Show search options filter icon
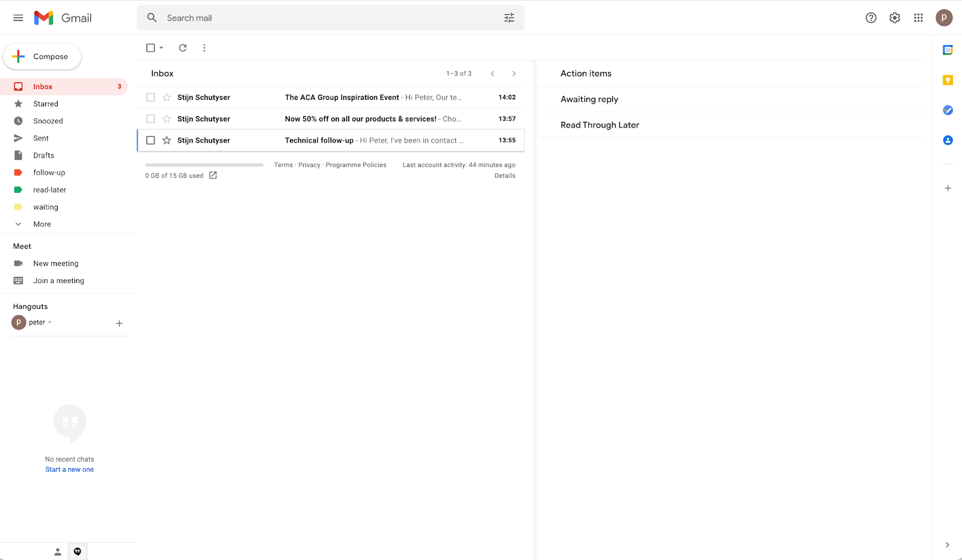This screenshot has width=962, height=560. [x=509, y=18]
